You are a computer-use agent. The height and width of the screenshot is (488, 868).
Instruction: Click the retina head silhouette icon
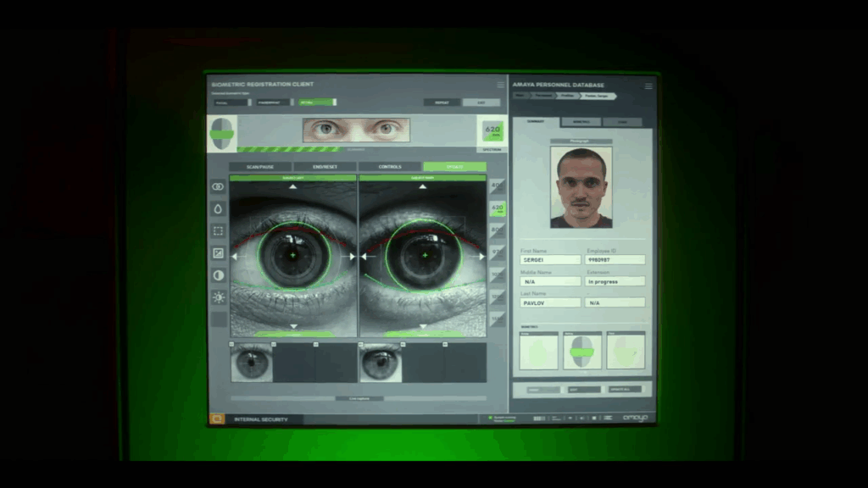point(222,133)
